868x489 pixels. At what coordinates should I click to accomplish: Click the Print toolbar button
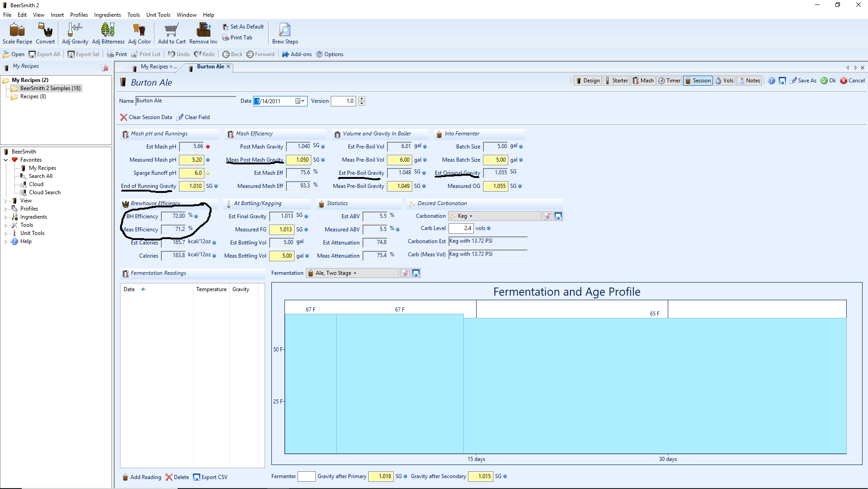point(117,54)
